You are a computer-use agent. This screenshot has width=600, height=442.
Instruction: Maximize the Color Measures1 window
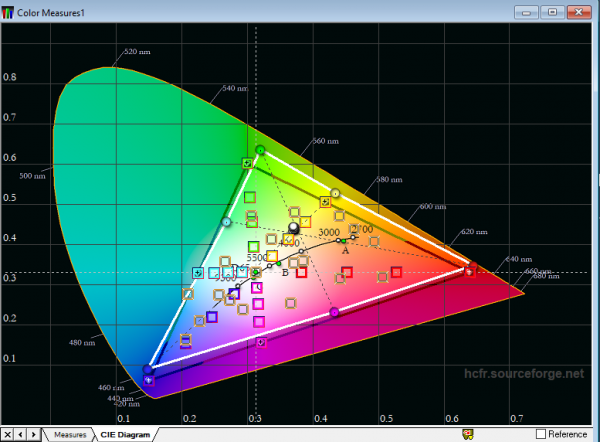tap(551, 11)
